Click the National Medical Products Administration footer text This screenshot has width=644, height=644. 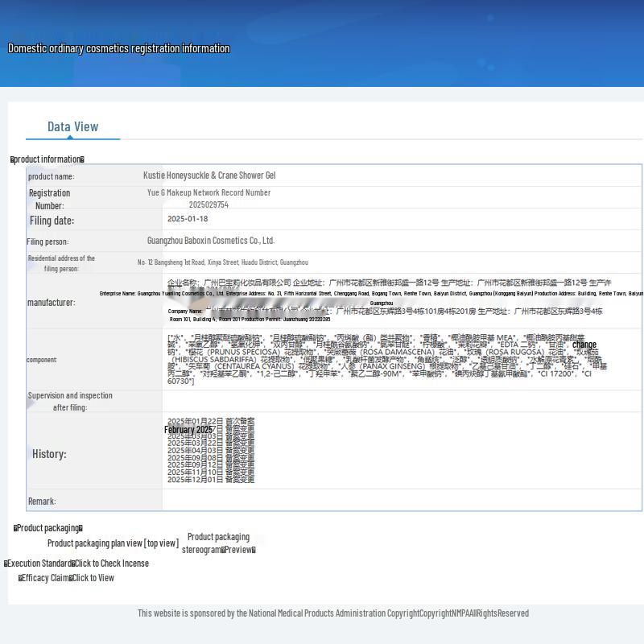click(332, 613)
